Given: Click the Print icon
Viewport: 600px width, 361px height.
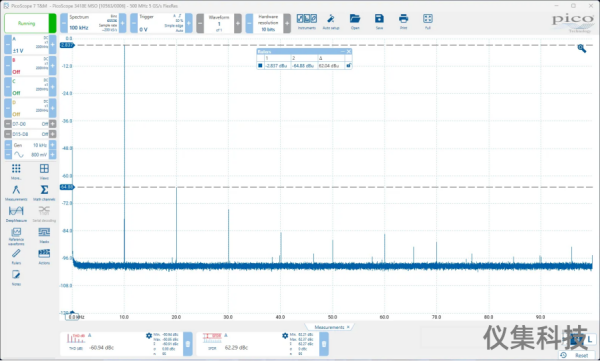Looking at the screenshot, I should [x=403, y=21].
